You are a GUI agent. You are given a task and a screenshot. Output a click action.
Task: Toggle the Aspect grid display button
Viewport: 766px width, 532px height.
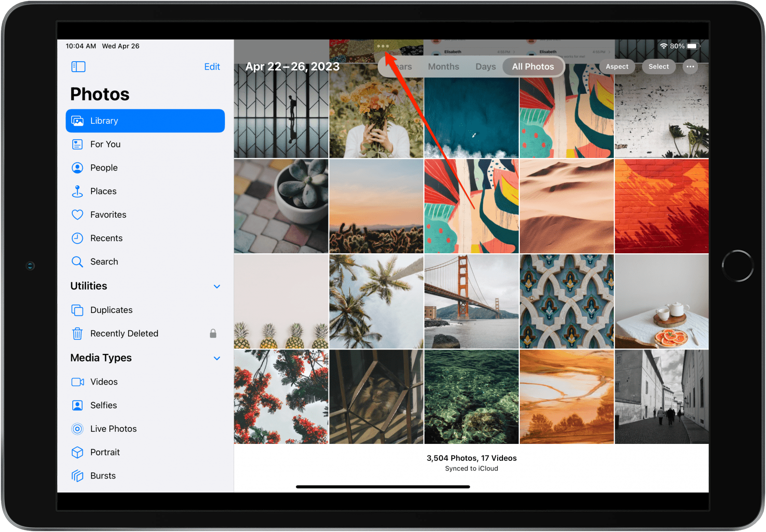pos(617,67)
